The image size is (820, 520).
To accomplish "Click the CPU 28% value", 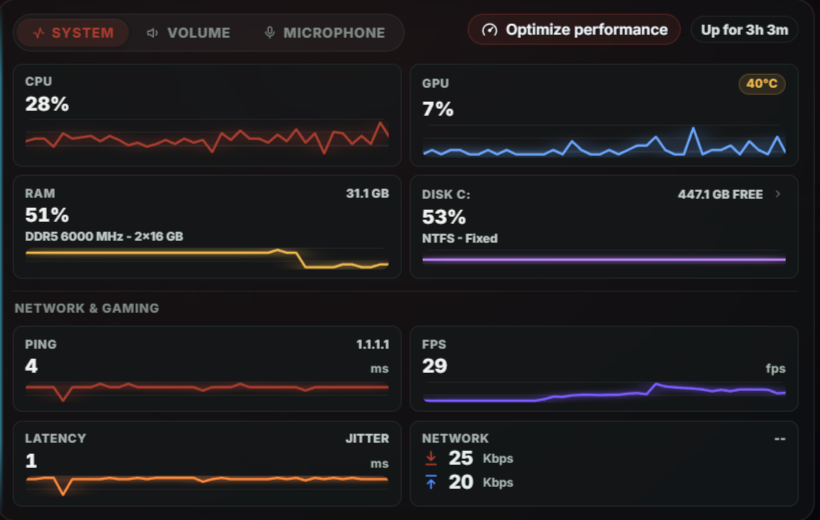I will 47,104.
